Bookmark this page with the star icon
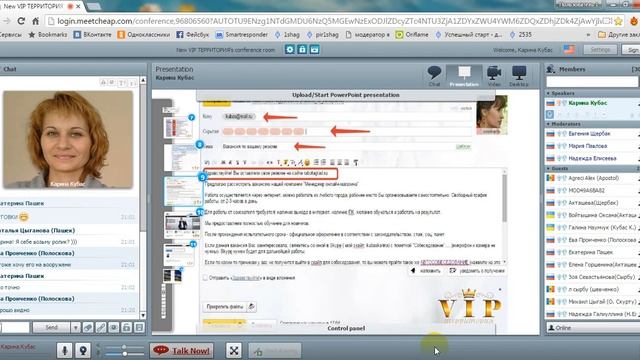Screen dimensions: 640x360 click(x=618, y=21)
